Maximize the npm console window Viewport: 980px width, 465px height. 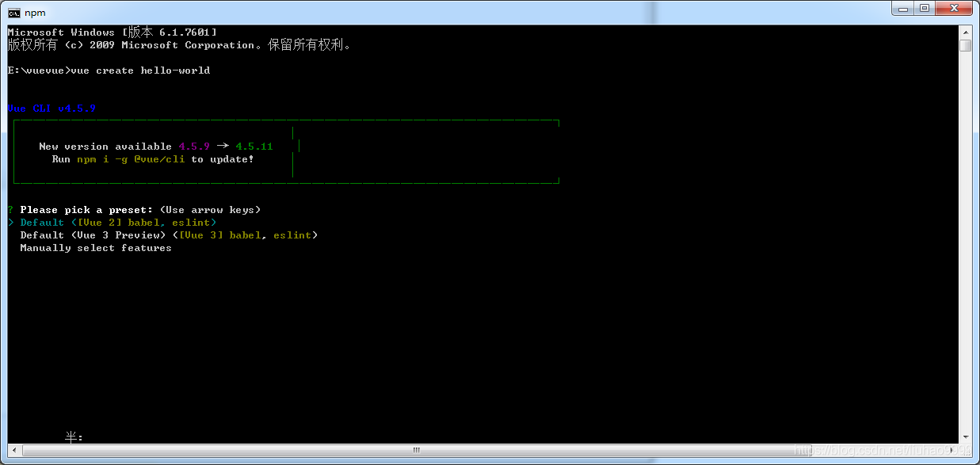pyautogui.click(x=924, y=9)
